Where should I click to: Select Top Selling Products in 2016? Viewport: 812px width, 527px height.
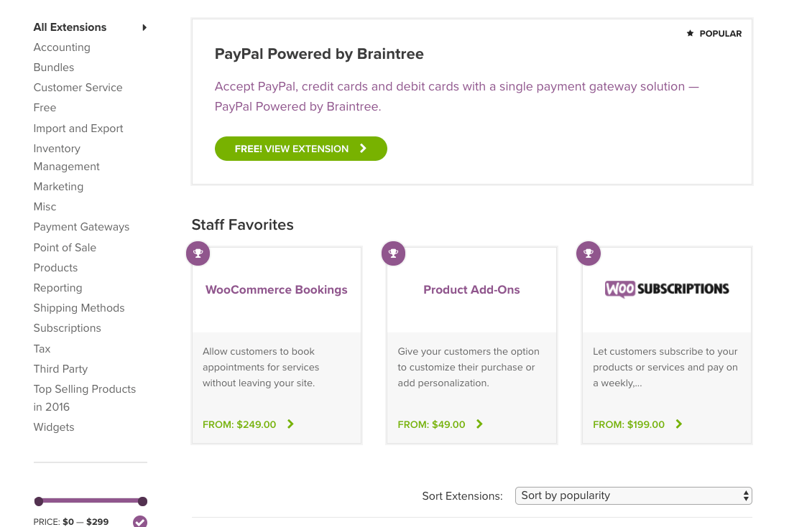click(x=84, y=398)
